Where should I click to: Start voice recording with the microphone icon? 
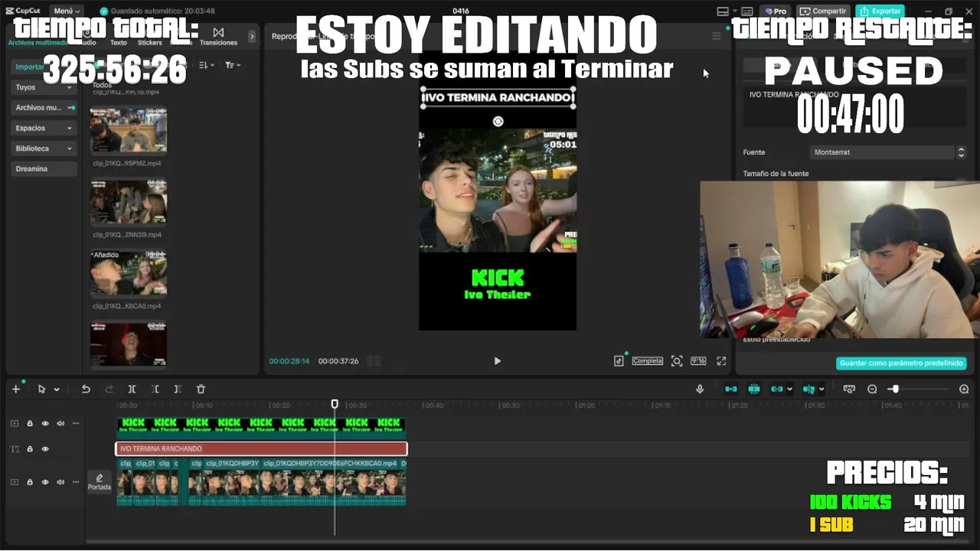click(x=700, y=389)
